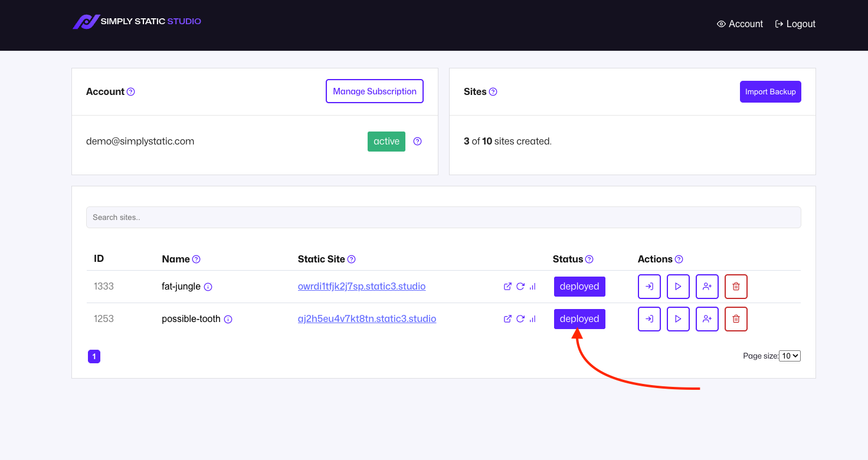Click refresh icon in fat-jungle row
The width and height of the screenshot is (868, 460).
pyautogui.click(x=520, y=287)
